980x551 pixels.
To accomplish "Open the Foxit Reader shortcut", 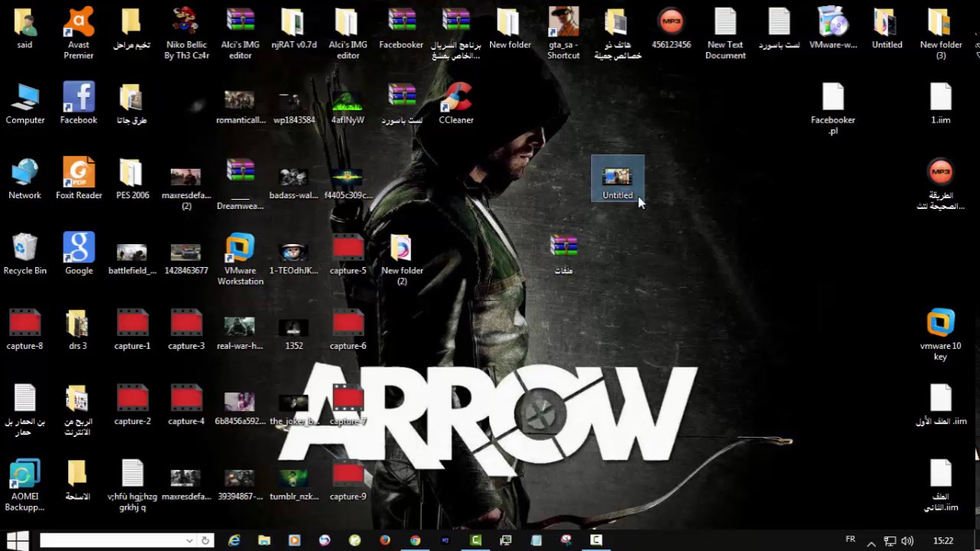I will pyautogui.click(x=79, y=179).
